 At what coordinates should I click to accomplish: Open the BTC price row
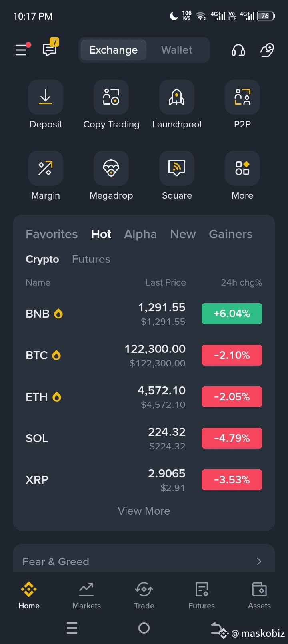(x=144, y=355)
